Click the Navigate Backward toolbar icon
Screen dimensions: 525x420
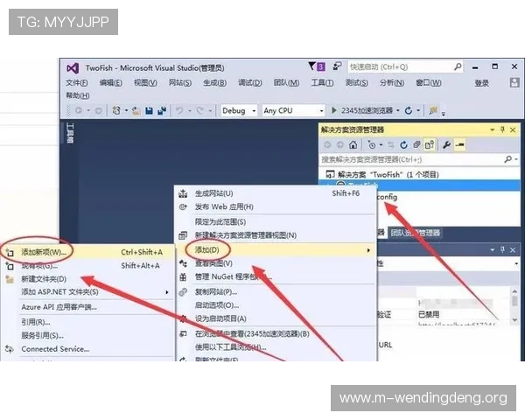(79, 110)
